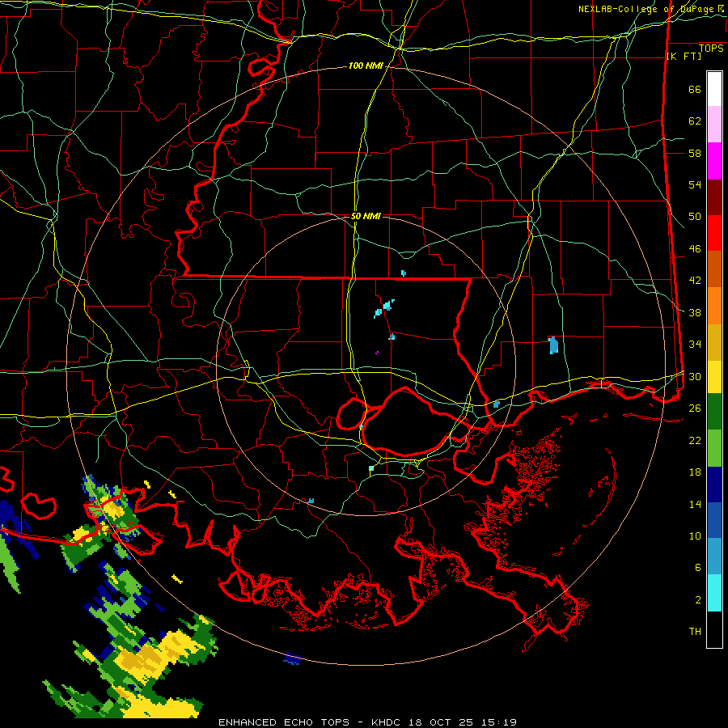Click the '66' legend value
Viewport: 728px width, 728px height.
(695, 89)
